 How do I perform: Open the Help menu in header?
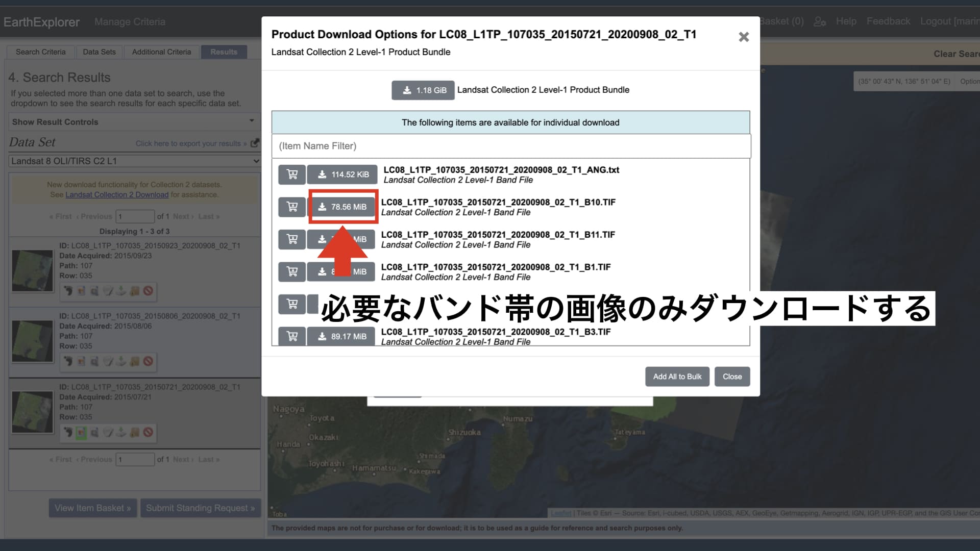click(846, 21)
